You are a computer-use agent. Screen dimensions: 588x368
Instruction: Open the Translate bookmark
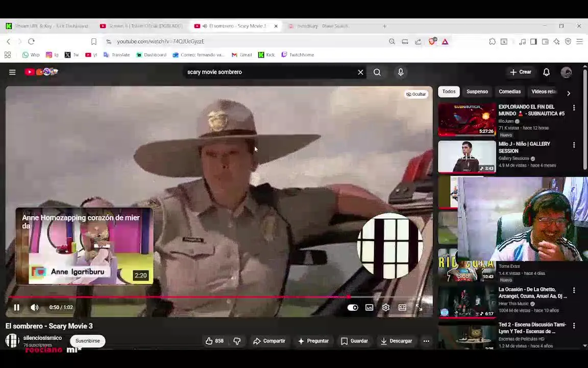coord(116,55)
